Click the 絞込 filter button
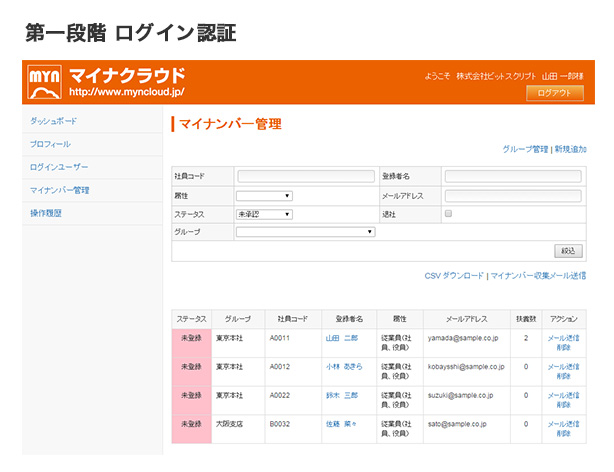This screenshot has width=614, height=472. coord(568,251)
